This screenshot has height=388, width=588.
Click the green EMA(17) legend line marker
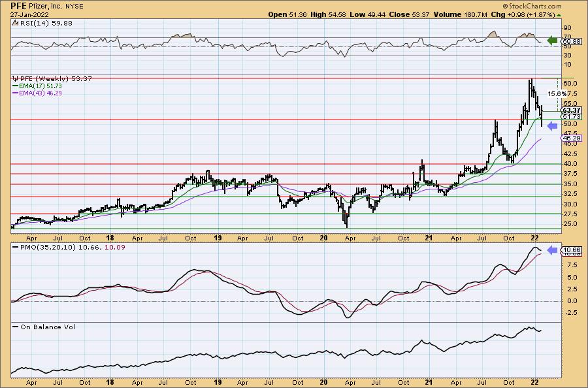pos(16,86)
